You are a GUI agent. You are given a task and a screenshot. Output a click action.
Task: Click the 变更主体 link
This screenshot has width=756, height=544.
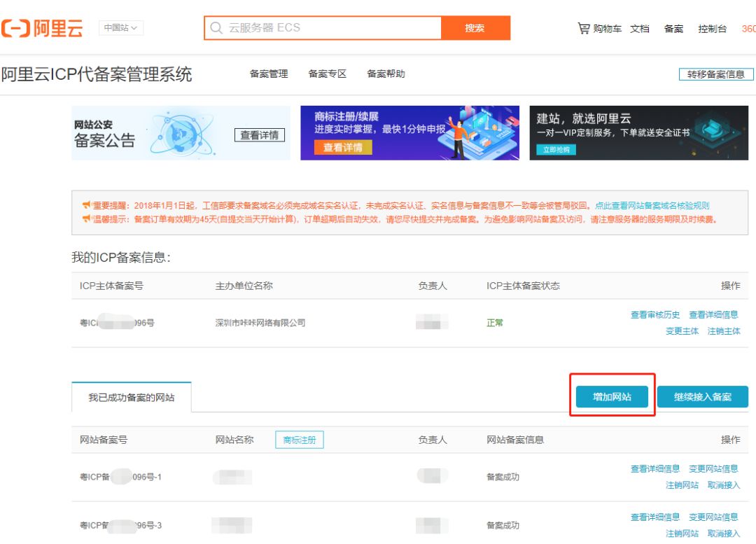point(682,331)
